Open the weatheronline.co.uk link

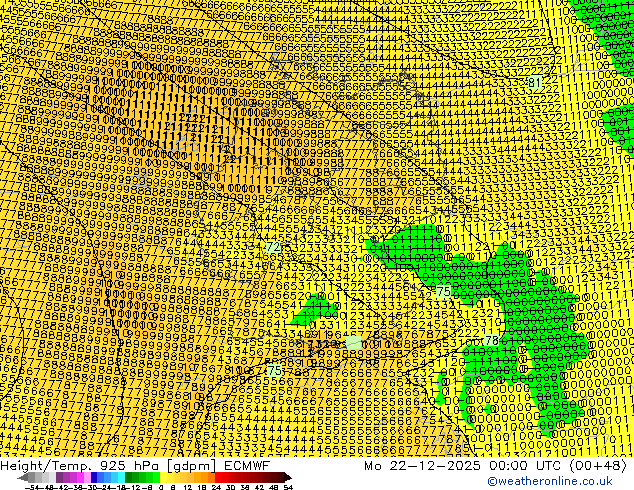click(x=549, y=481)
